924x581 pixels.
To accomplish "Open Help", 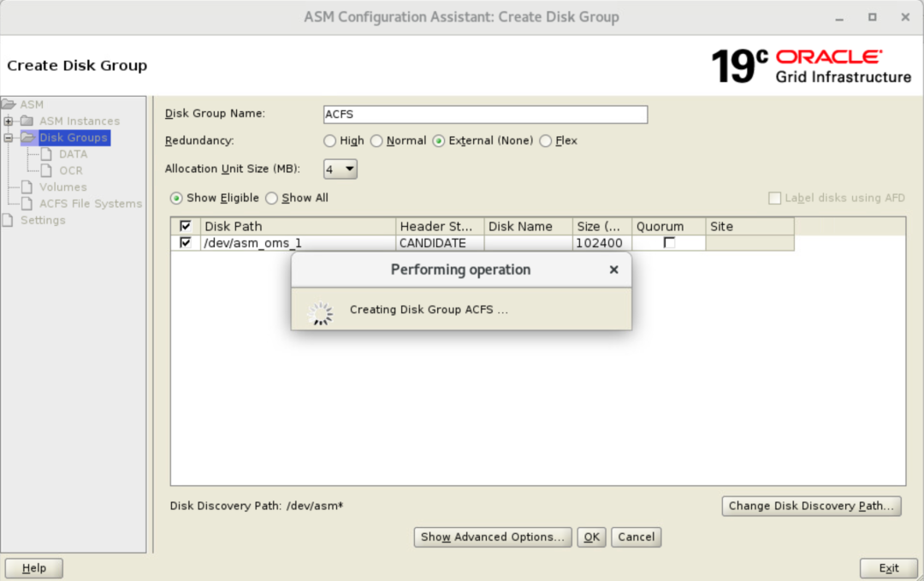I will click(x=33, y=568).
